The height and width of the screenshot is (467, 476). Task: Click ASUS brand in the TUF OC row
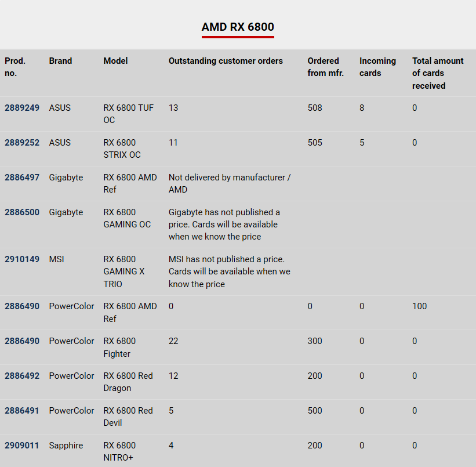tap(60, 108)
